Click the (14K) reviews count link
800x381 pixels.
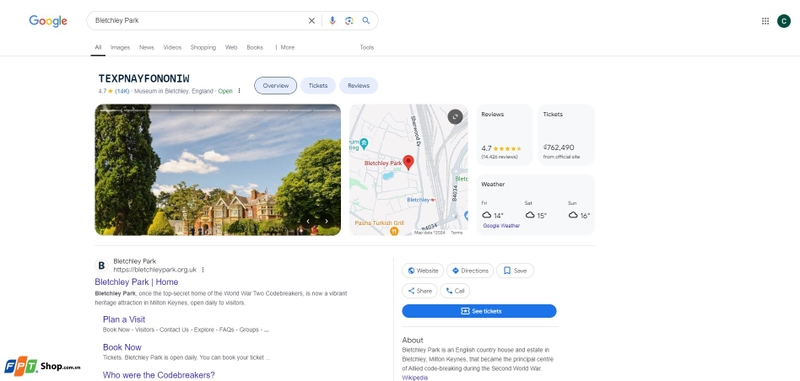click(x=122, y=91)
